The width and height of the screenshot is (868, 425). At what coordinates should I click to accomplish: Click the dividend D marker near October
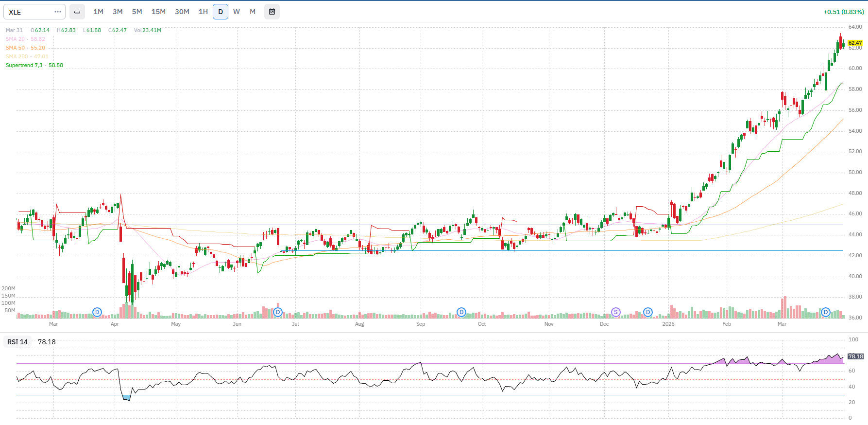coord(461,312)
